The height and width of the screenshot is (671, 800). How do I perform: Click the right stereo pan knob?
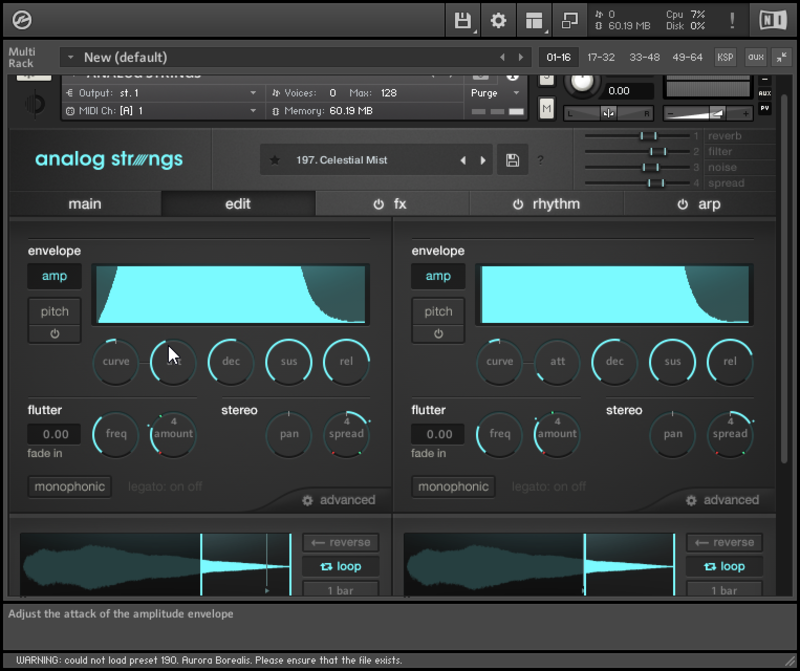(672, 434)
